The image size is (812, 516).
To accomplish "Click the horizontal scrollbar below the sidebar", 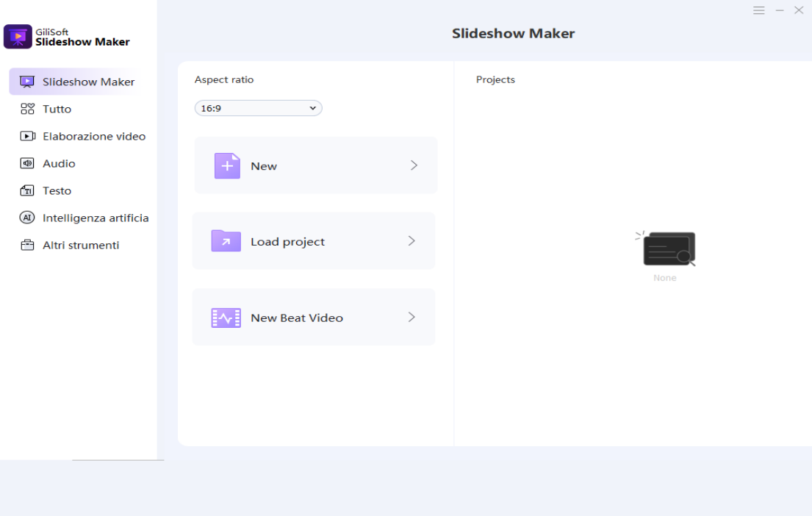I will [118, 460].
